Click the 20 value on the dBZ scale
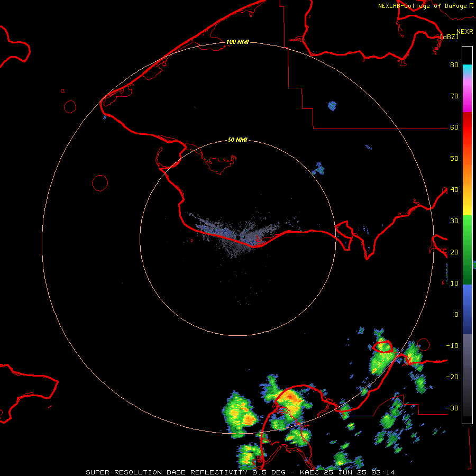 coord(454,252)
